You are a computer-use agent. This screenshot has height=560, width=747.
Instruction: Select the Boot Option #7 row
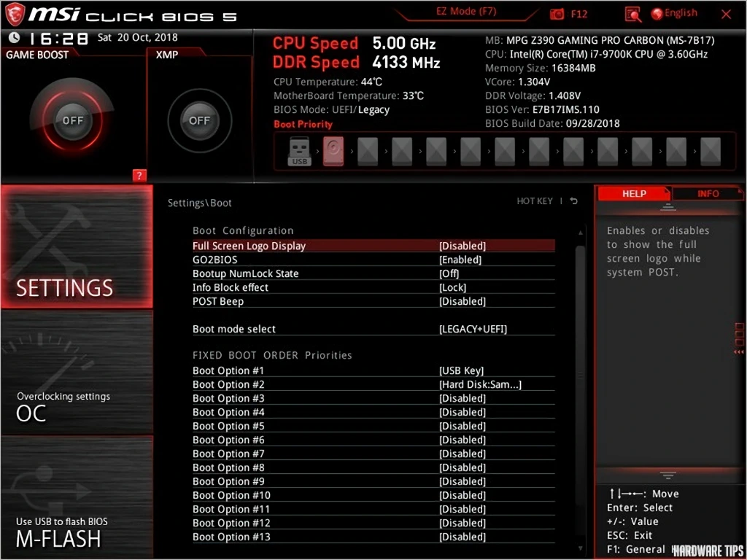click(373, 454)
